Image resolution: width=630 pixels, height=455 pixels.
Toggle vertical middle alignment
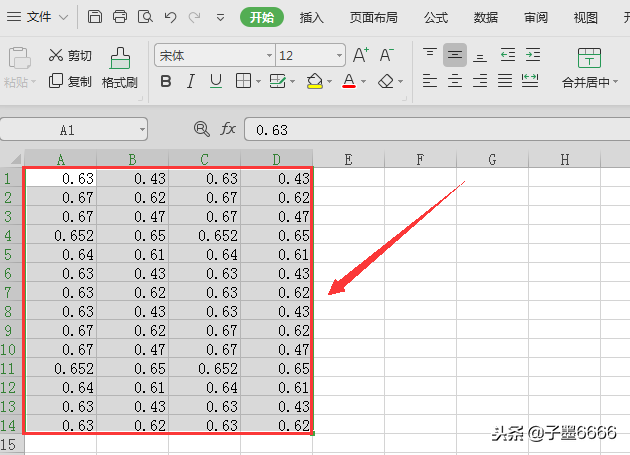tap(455, 55)
